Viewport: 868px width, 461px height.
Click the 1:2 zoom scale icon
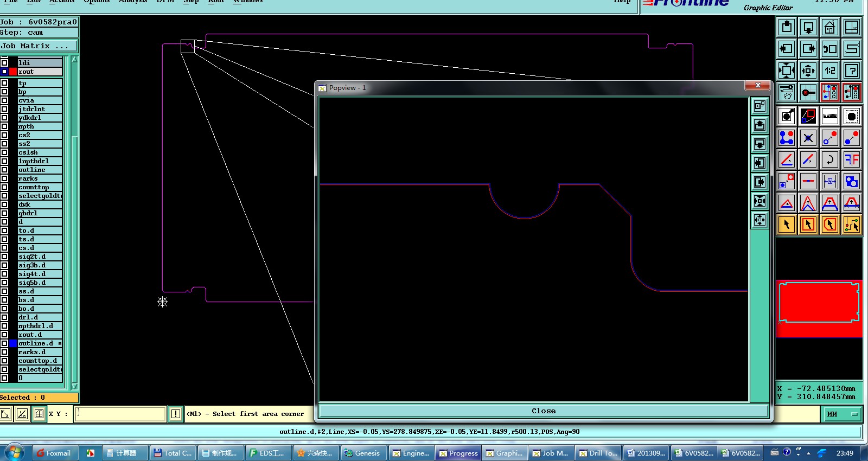pyautogui.click(x=830, y=70)
